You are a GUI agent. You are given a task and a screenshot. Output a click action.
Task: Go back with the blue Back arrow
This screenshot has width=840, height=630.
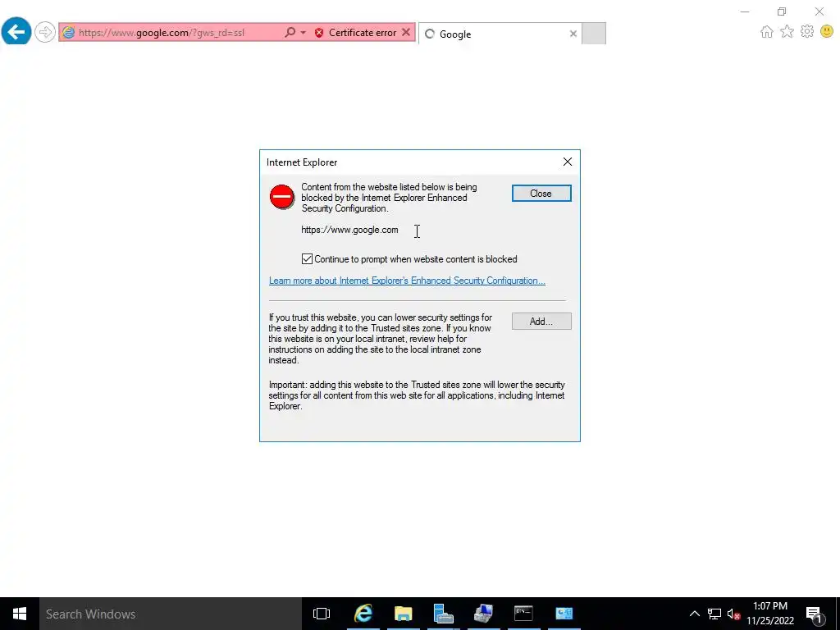16,32
